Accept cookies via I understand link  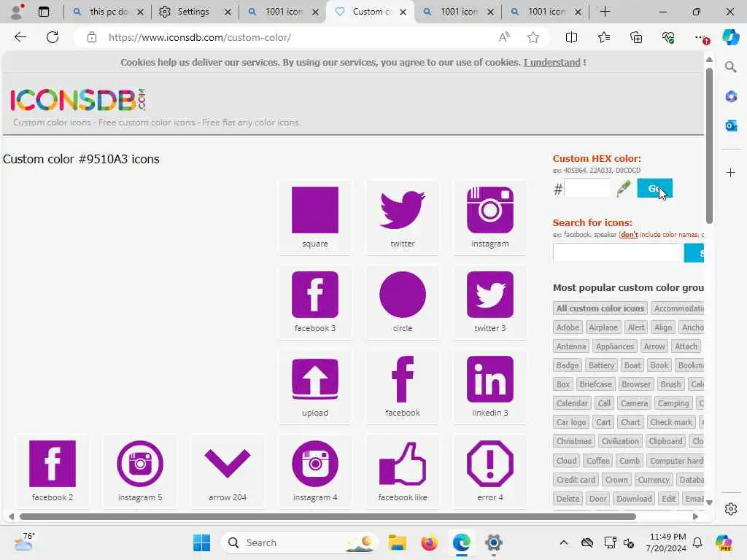[x=551, y=63]
